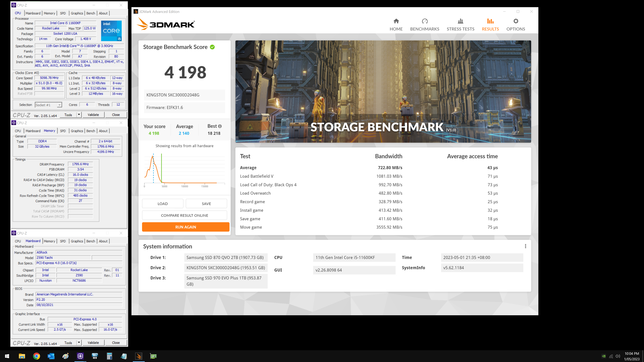Click Drive 1 Samsung SSD 870 QVO value

(x=226, y=257)
